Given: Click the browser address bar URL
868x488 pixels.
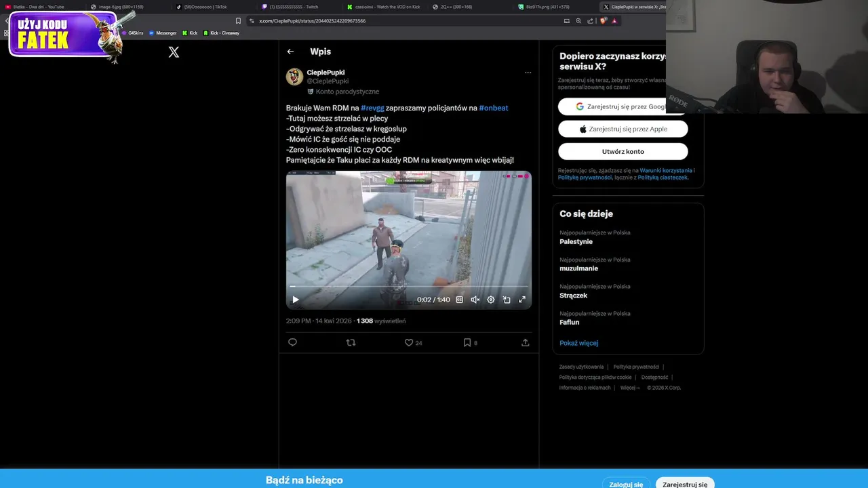Looking at the screenshot, I should pyautogui.click(x=312, y=21).
